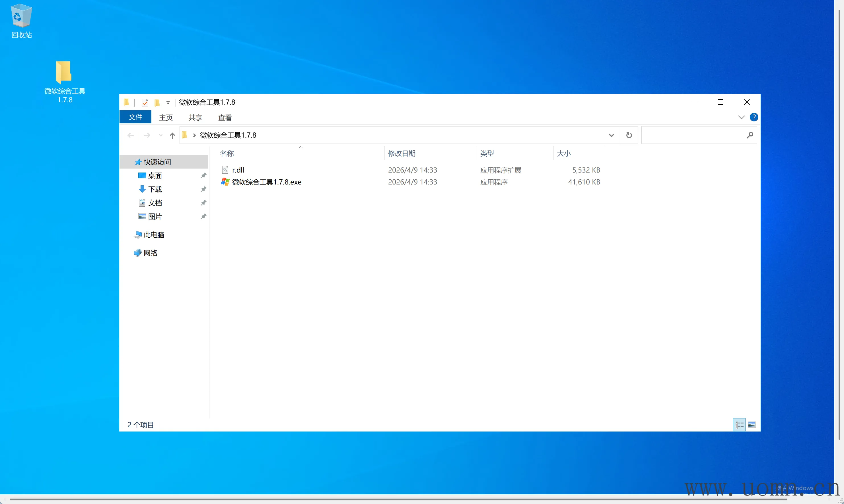
Task: Refresh the current folder view
Action: point(629,135)
